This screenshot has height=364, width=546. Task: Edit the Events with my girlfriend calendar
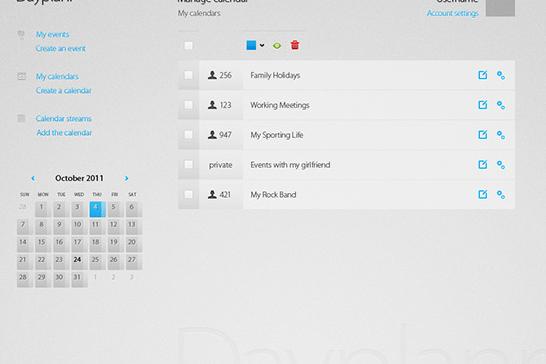pyautogui.click(x=483, y=164)
